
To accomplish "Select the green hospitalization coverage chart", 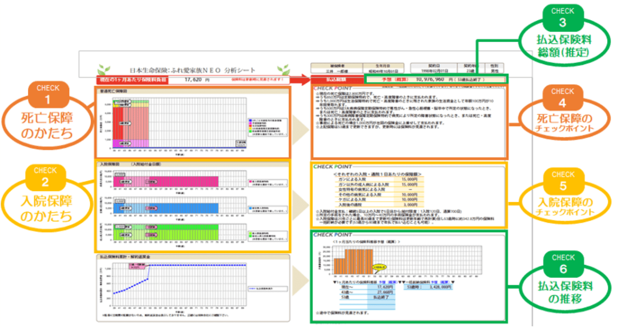I will click(180, 232).
